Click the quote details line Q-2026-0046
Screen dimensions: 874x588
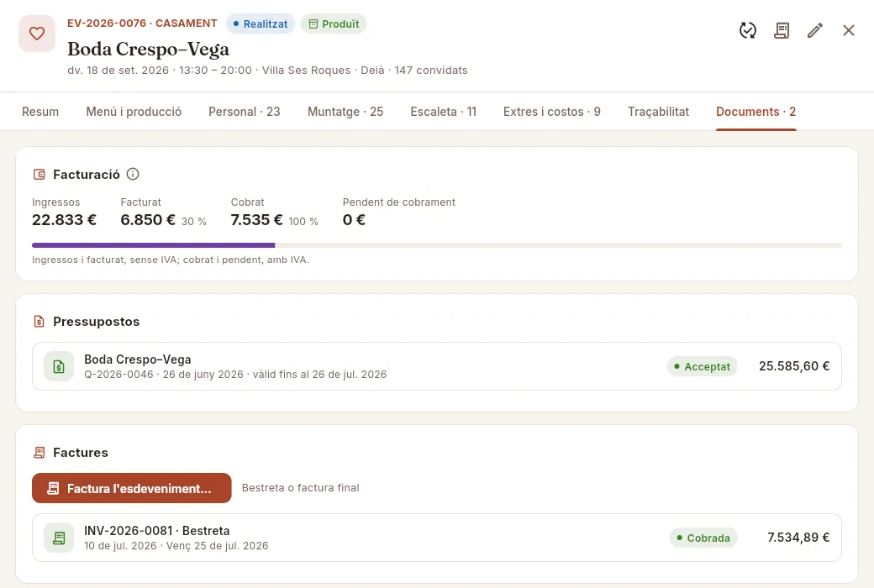click(235, 375)
